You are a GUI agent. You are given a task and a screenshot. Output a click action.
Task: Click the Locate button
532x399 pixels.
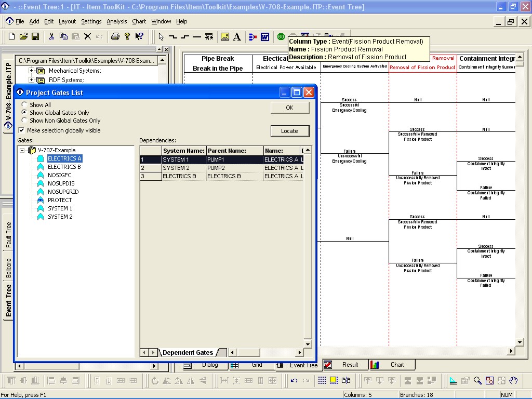pyautogui.click(x=290, y=131)
